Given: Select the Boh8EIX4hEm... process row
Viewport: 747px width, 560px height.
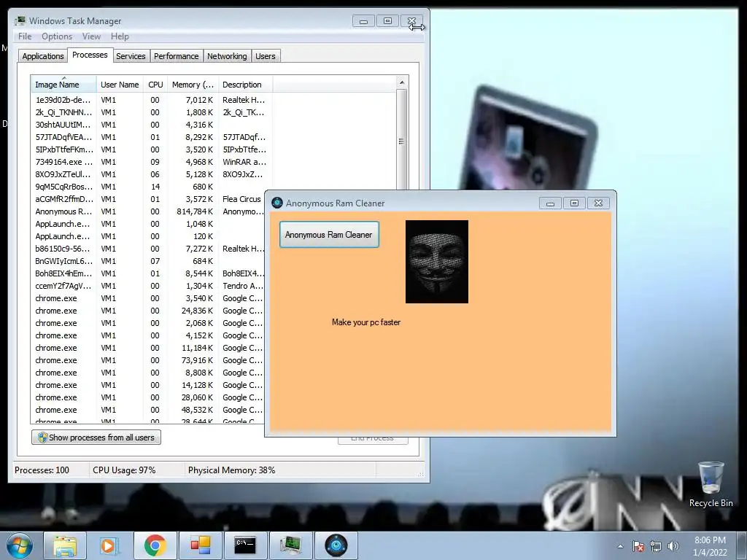Looking at the screenshot, I should [x=147, y=273].
